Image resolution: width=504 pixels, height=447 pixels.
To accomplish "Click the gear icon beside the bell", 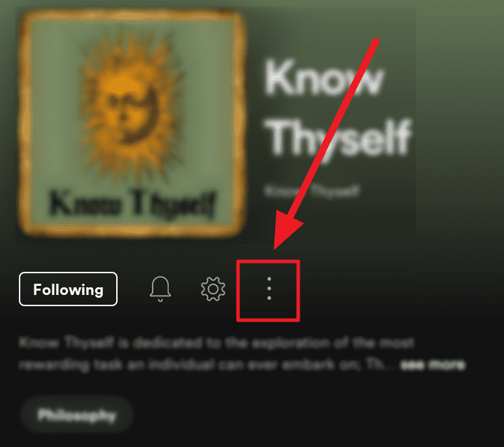I will (x=213, y=289).
